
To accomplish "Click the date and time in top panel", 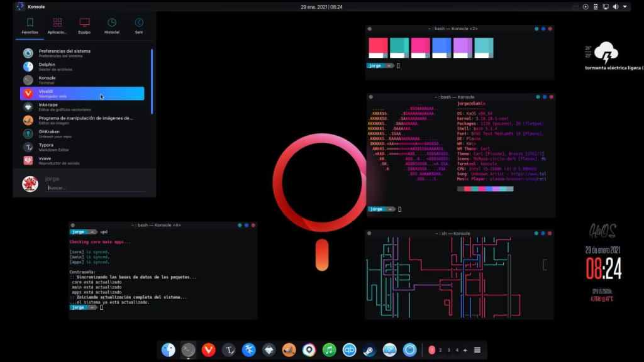I will (x=321, y=7).
